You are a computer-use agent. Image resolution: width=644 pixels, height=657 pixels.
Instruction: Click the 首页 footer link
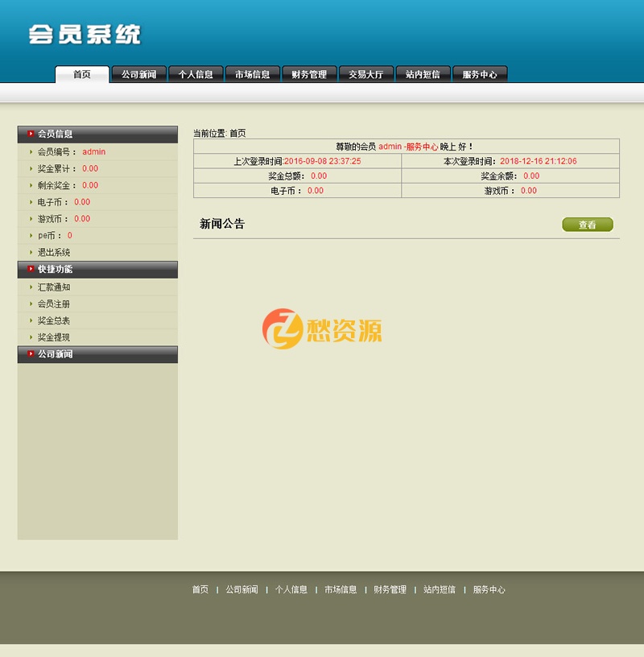click(x=200, y=589)
